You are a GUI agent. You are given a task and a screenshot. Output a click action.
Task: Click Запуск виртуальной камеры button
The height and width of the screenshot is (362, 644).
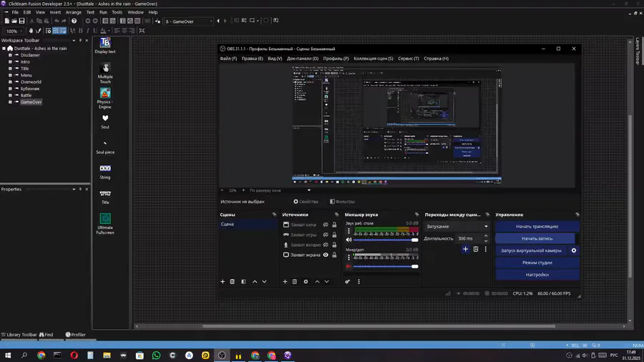pyautogui.click(x=531, y=250)
